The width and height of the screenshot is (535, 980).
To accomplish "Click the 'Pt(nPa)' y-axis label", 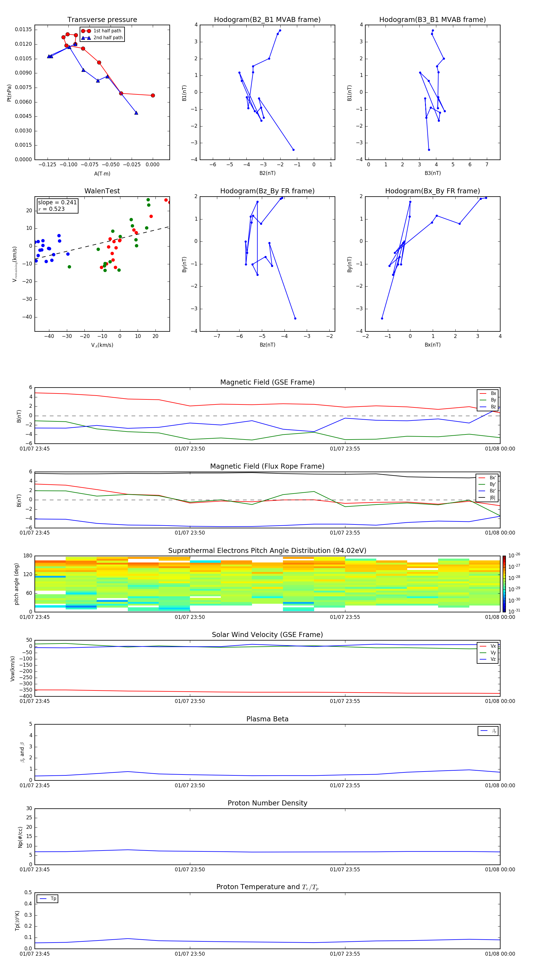I will [x=9, y=93].
